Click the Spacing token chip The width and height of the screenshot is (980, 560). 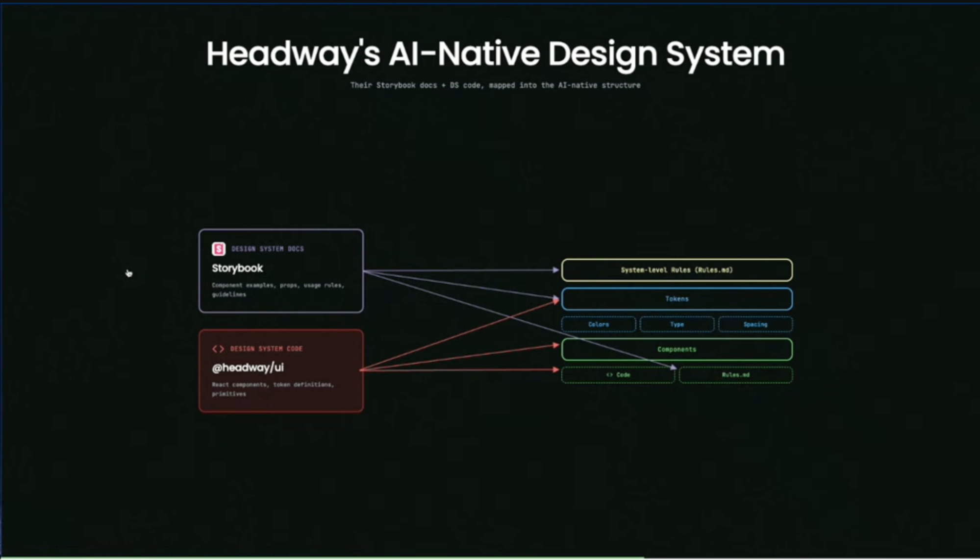755,324
